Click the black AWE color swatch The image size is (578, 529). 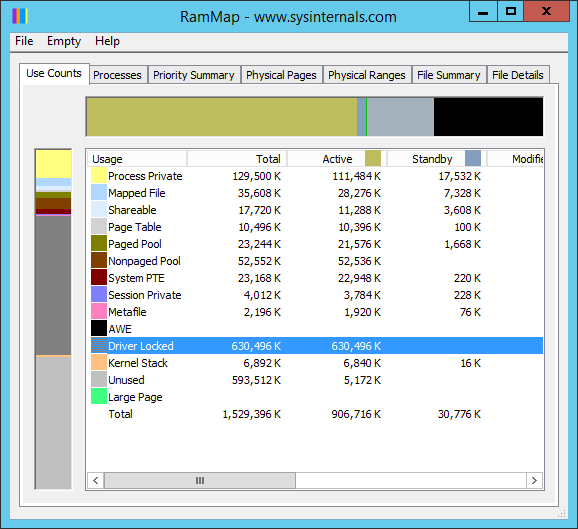[99, 328]
